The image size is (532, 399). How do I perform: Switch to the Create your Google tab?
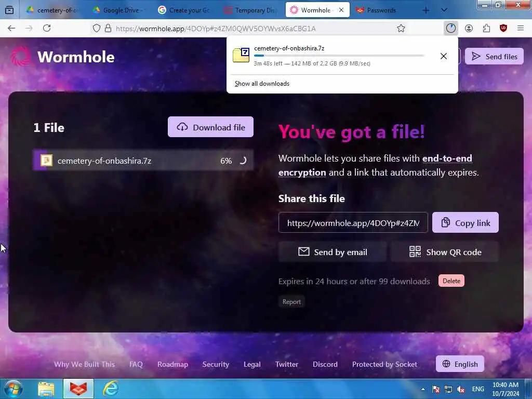[x=185, y=10]
